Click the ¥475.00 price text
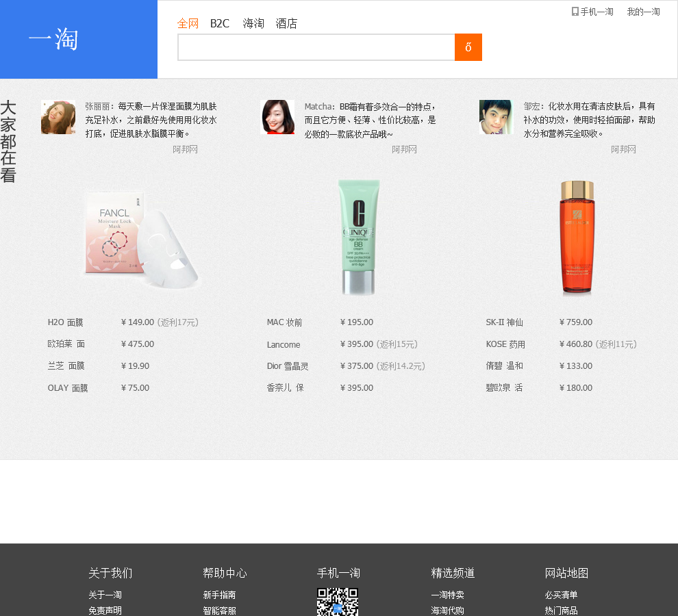Viewport: 678px width, 616px height. coord(138,344)
